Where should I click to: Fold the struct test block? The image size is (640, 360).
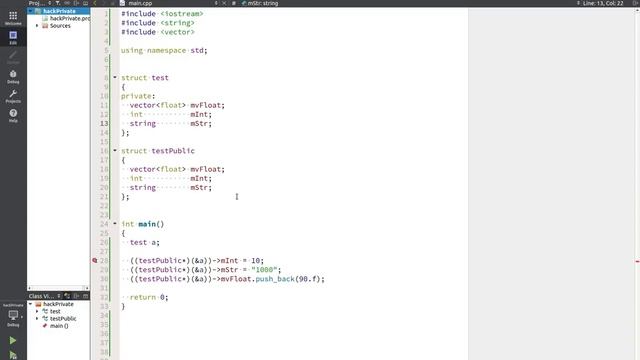(115, 77)
